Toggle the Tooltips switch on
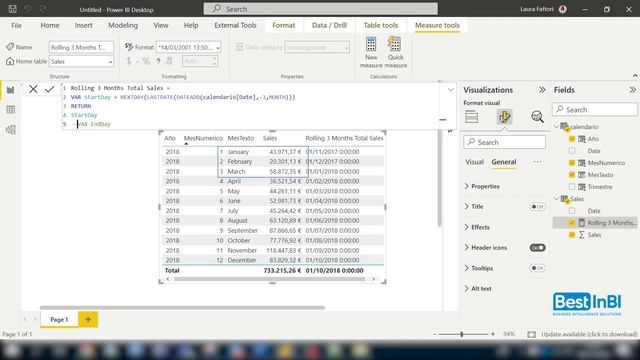Image resolution: width=640 pixels, height=360 pixels. pos(537,268)
